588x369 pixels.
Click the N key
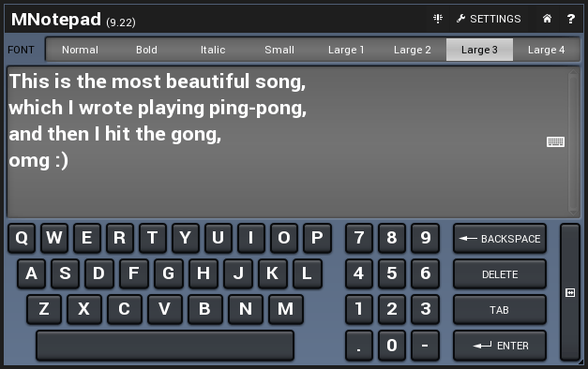[x=246, y=309]
